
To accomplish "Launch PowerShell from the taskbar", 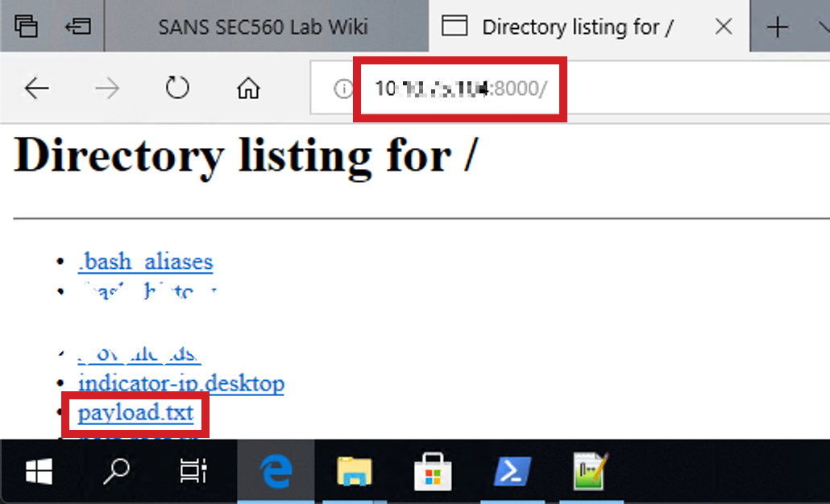I will [511, 472].
